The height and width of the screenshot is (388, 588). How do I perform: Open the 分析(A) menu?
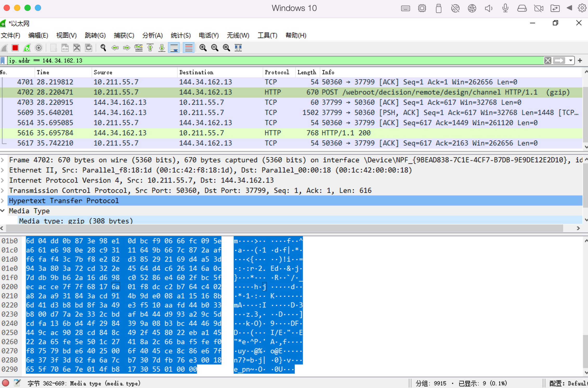(152, 35)
